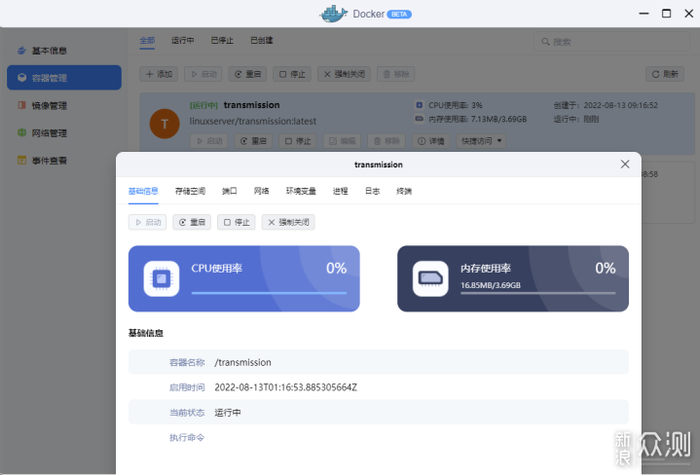Select 容器管理 in the sidebar
The image size is (700, 475).
pyautogui.click(x=64, y=78)
